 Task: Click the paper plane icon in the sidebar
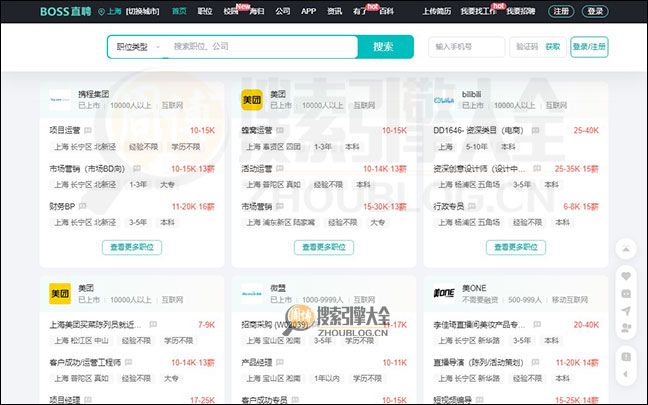pyautogui.click(x=626, y=311)
